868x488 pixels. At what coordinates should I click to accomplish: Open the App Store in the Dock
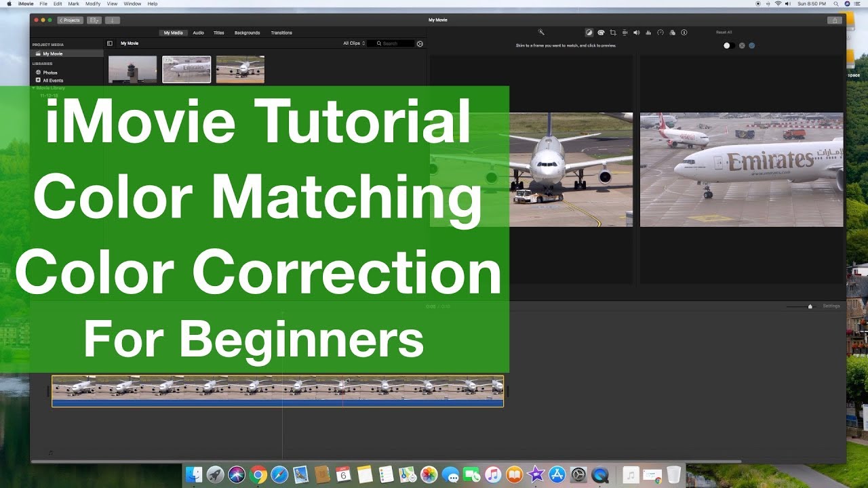(557, 474)
